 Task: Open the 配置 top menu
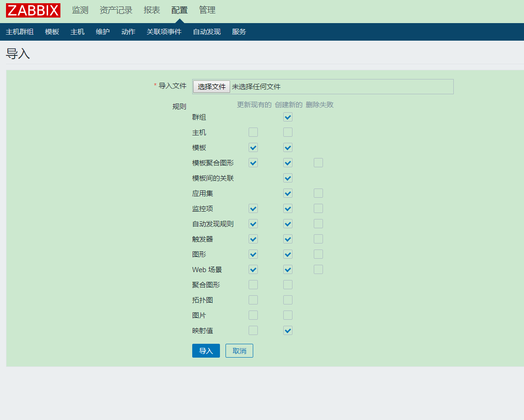pos(179,10)
